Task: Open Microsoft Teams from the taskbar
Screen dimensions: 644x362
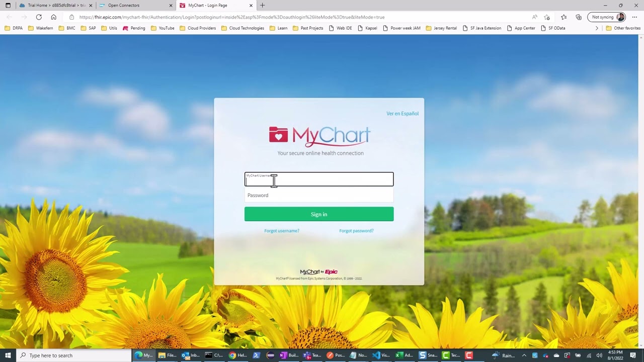Action: click(312, 355)
